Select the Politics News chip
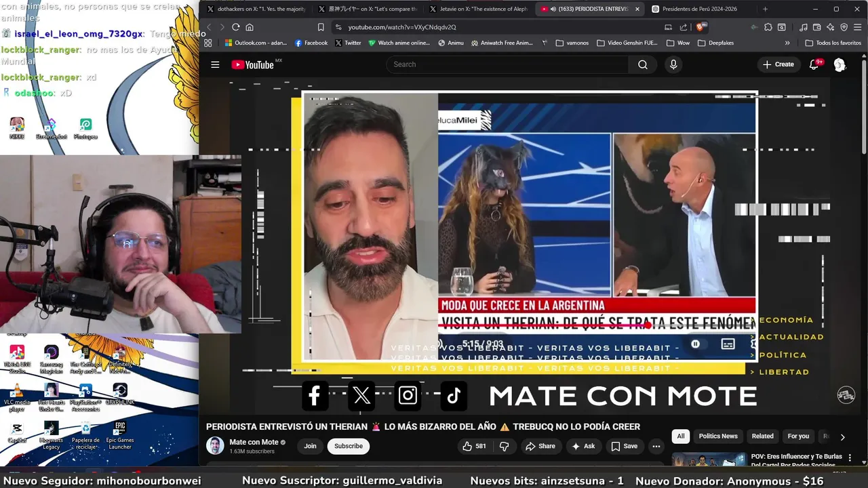This screenshot has height=488, width=868. [x=718, y=436]
